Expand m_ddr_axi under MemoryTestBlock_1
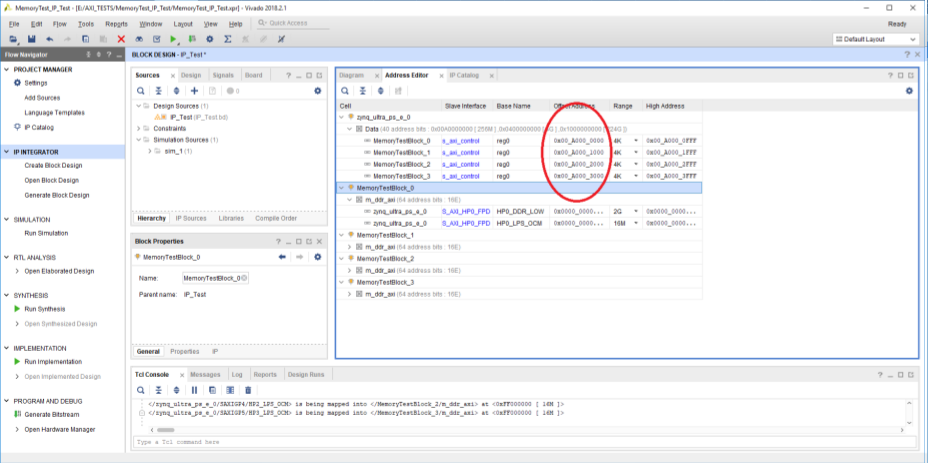The height and width of the screenshot is (463, 928). [x=349, y=246]
